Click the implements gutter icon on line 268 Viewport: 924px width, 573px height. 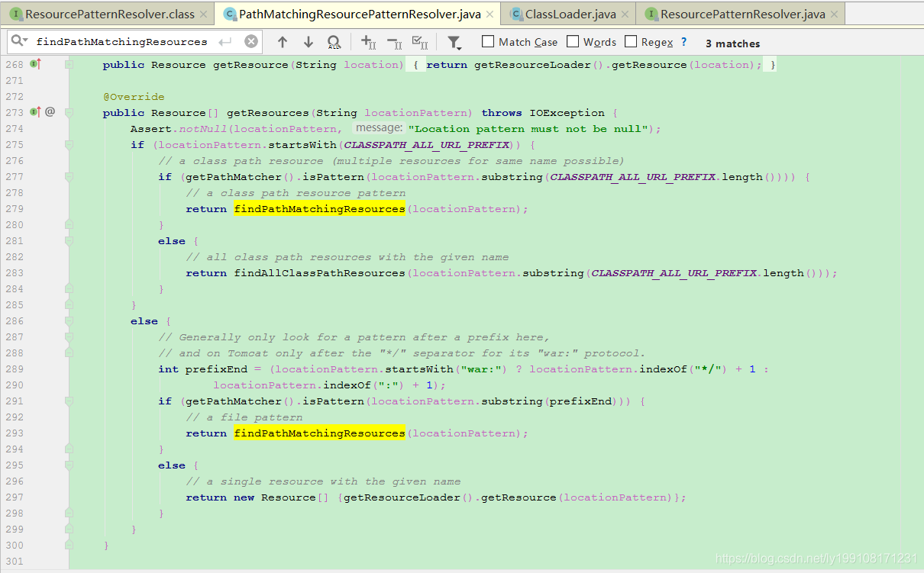point(35,64)
